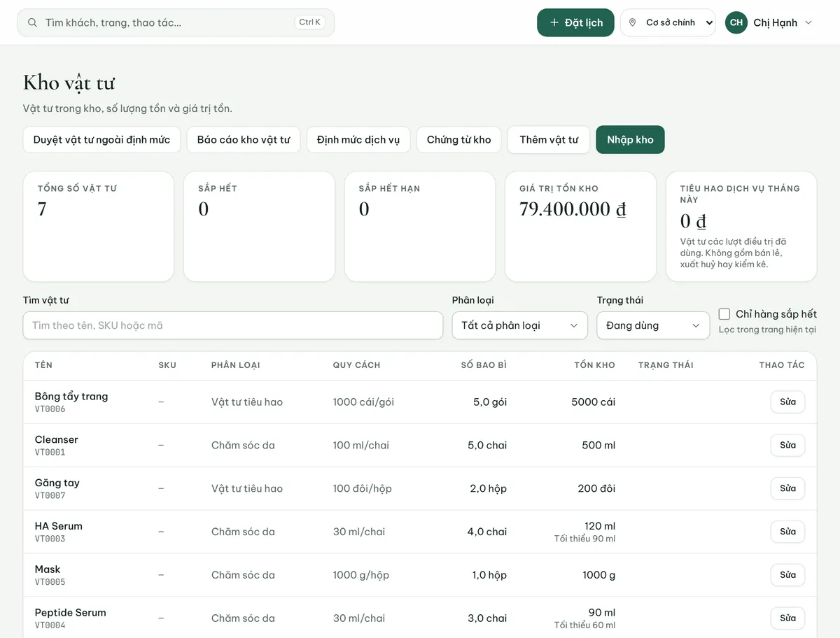Click the Sắp hết hạn summary card

420,227
